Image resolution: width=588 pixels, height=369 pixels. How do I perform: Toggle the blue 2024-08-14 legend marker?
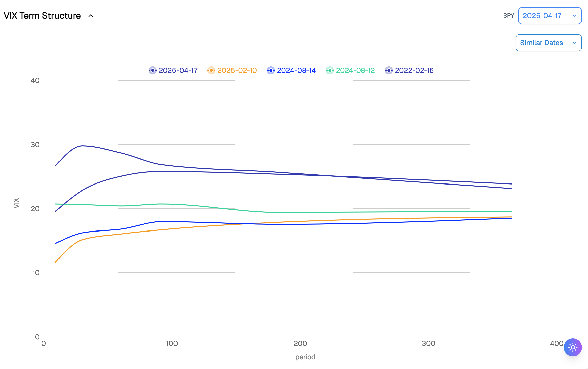click(271, 70)
